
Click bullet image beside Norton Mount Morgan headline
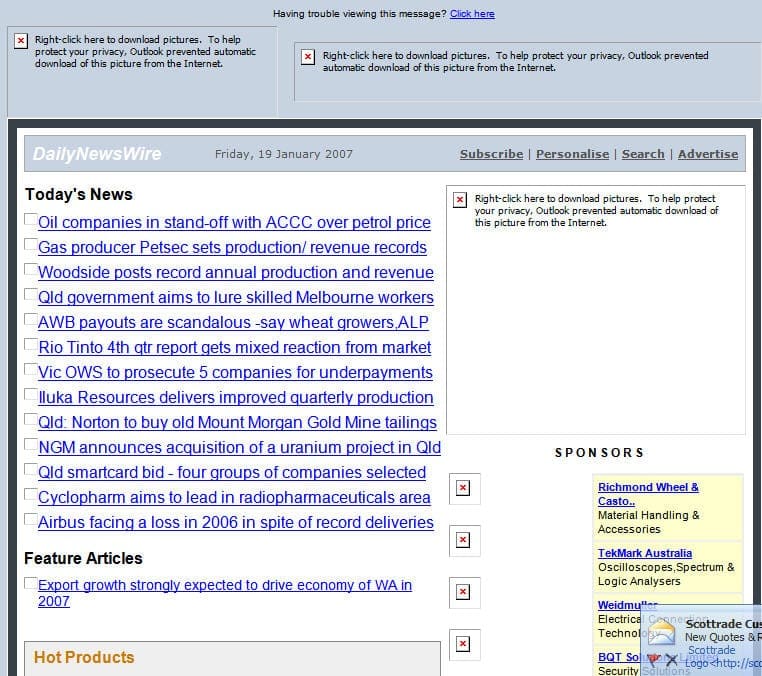click(x=31, y=419)
